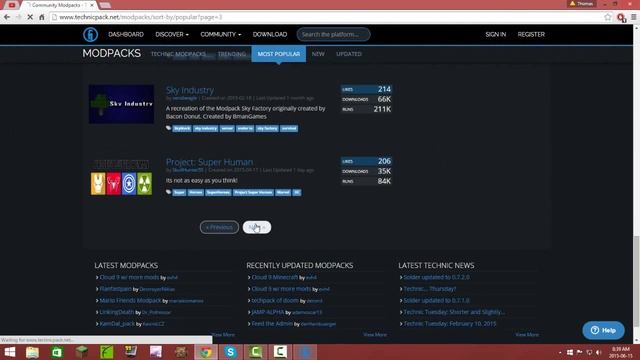This screenshot has width=640, height=360.
Task: Switch to the Technic Modpacks tab
Action: tap(178, 54)
